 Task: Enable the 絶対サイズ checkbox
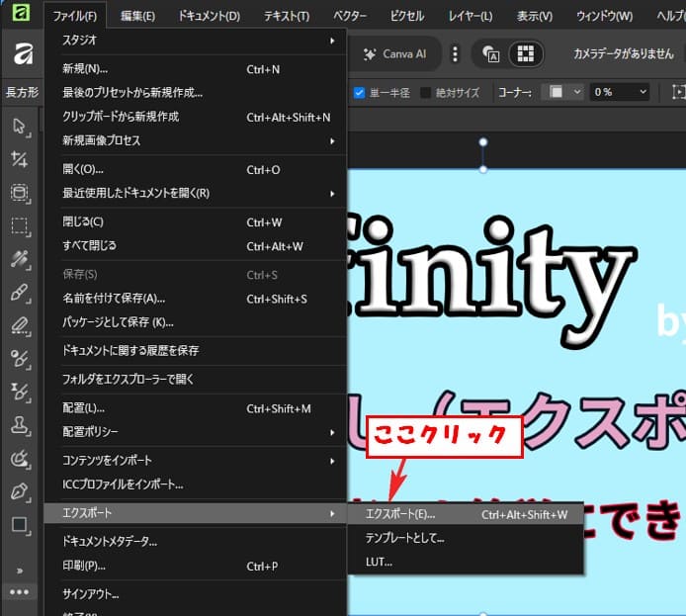(426, 93)
